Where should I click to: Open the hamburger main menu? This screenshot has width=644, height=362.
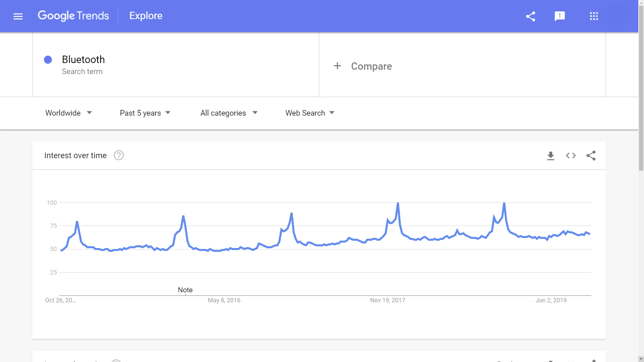tap(18, 16)
